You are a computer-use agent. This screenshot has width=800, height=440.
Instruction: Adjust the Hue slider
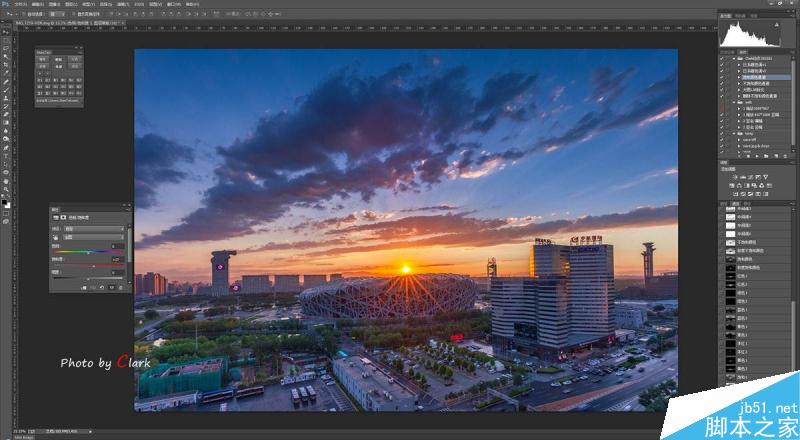[x=89, y=252]
